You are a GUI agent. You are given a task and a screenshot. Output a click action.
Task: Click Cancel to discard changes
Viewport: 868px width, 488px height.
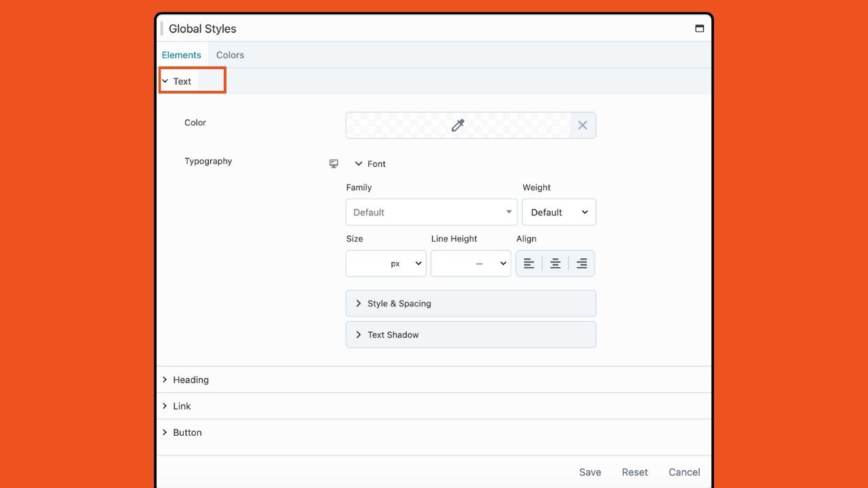coord(684,472)
